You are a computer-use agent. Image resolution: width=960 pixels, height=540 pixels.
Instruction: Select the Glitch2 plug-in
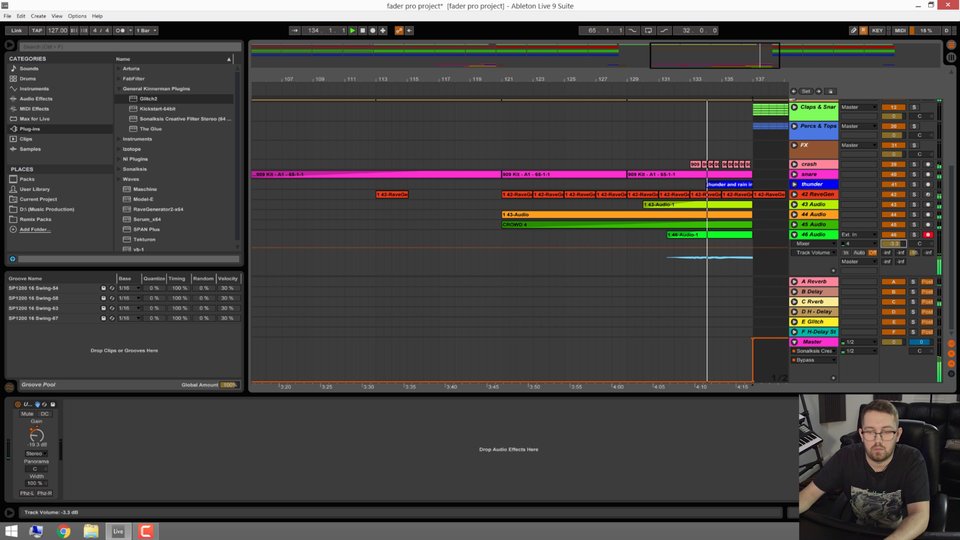(x=148, y=99)
